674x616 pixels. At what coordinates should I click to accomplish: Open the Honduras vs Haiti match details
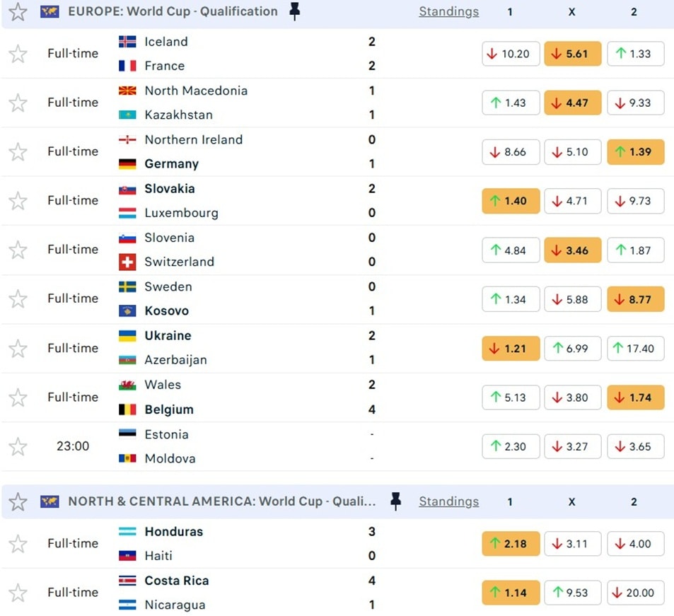[248, 544]
